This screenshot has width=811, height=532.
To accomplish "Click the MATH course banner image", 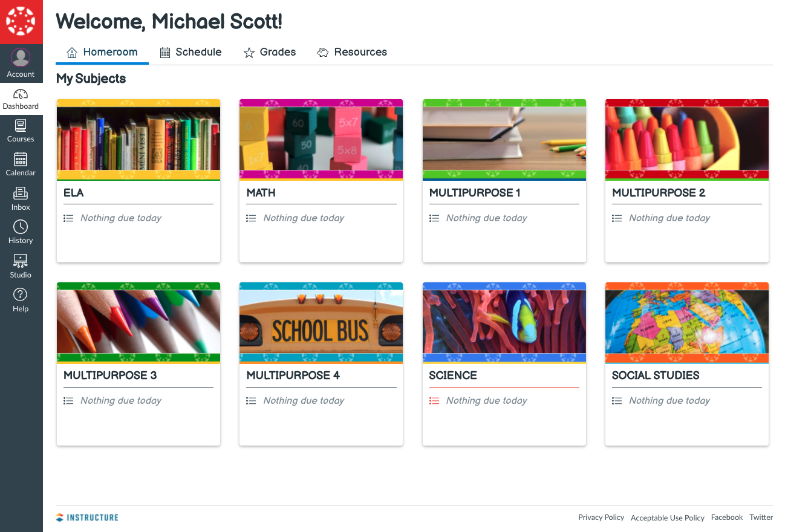I will (x=321, y=139).
